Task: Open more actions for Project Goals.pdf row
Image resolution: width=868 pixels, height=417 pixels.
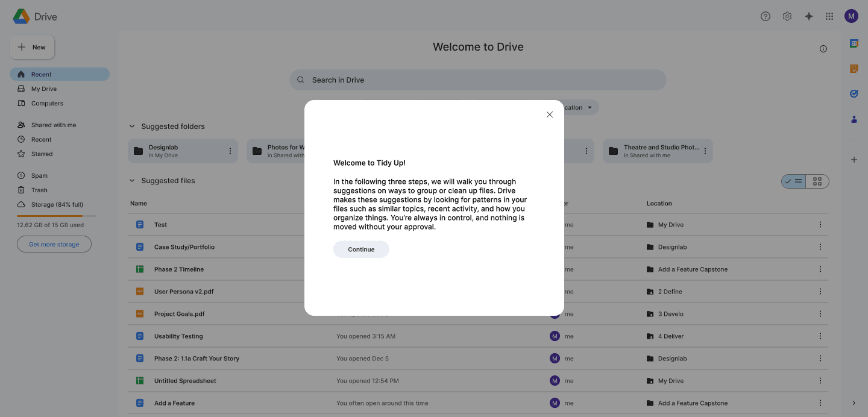Action: 820,314
